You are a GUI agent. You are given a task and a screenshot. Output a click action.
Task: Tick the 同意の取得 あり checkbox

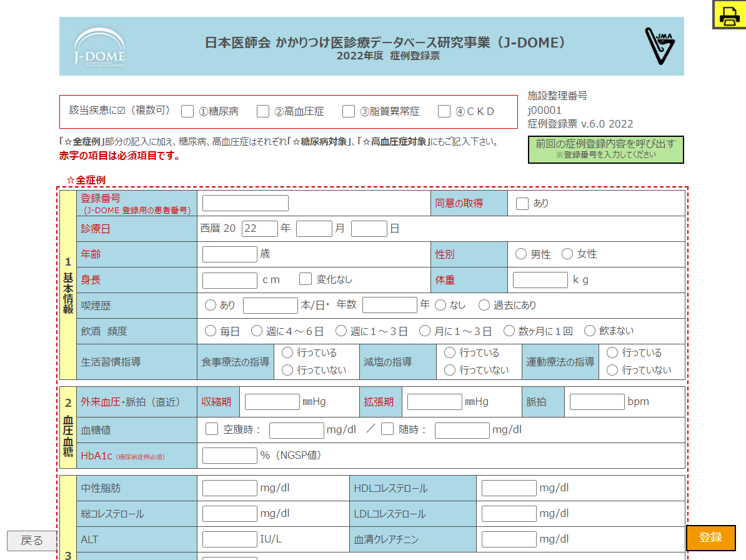click(522, 204)
